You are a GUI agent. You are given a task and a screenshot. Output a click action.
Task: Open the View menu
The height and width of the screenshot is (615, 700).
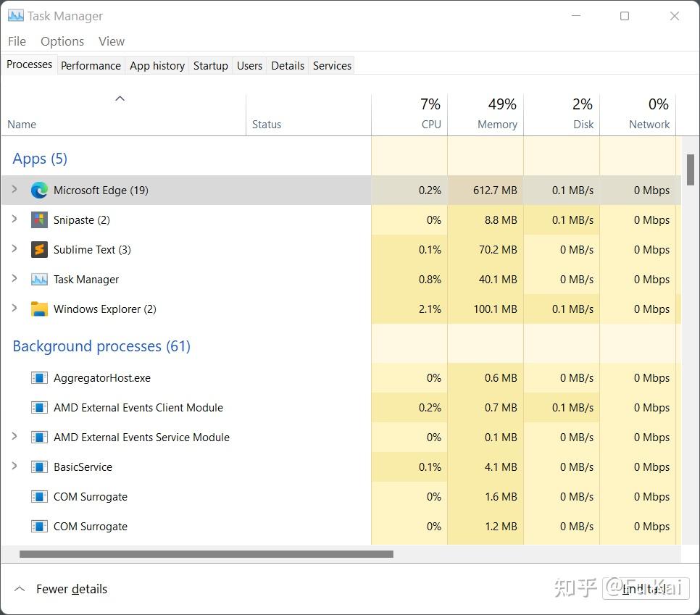point(112,41)
